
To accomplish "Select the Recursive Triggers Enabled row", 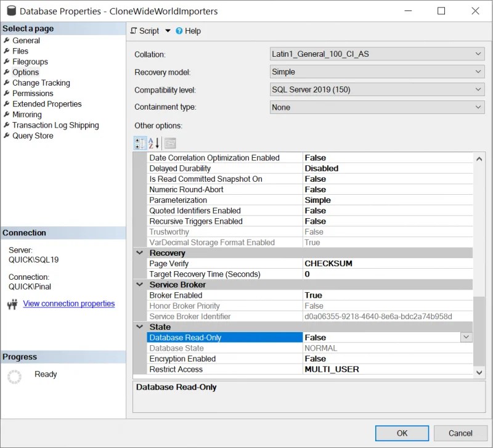I will coord(310,221).
